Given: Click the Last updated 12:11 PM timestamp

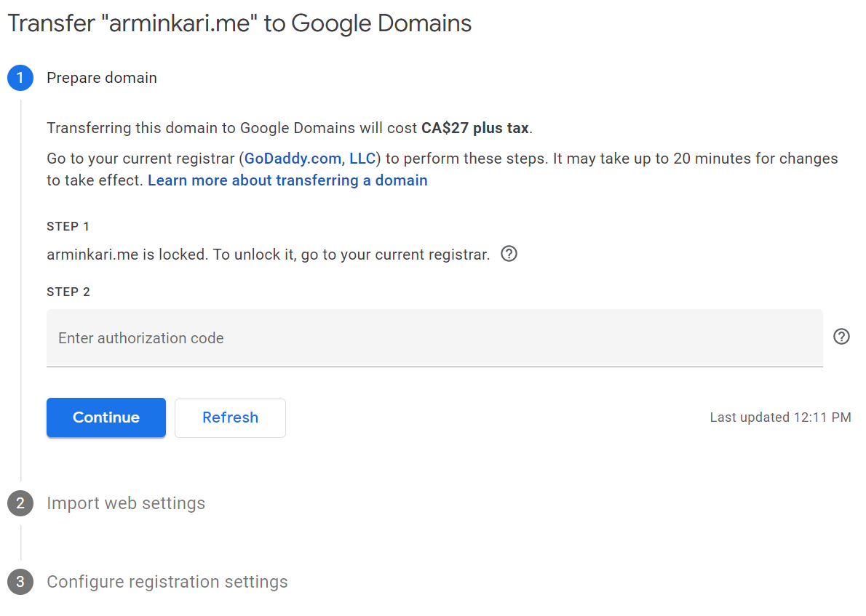Looking at the screenshot, I should [780, 417].
